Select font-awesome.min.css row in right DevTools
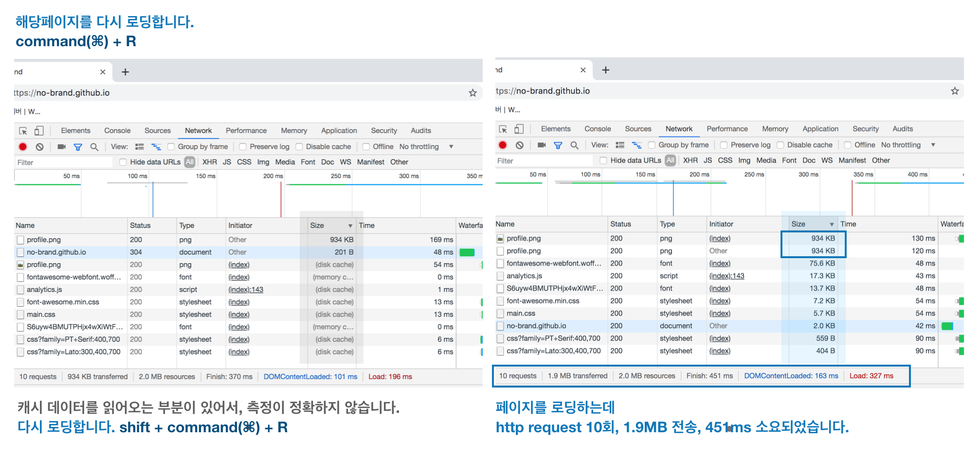Viewport: 980px width, 458px height. (x=729, y=301)
